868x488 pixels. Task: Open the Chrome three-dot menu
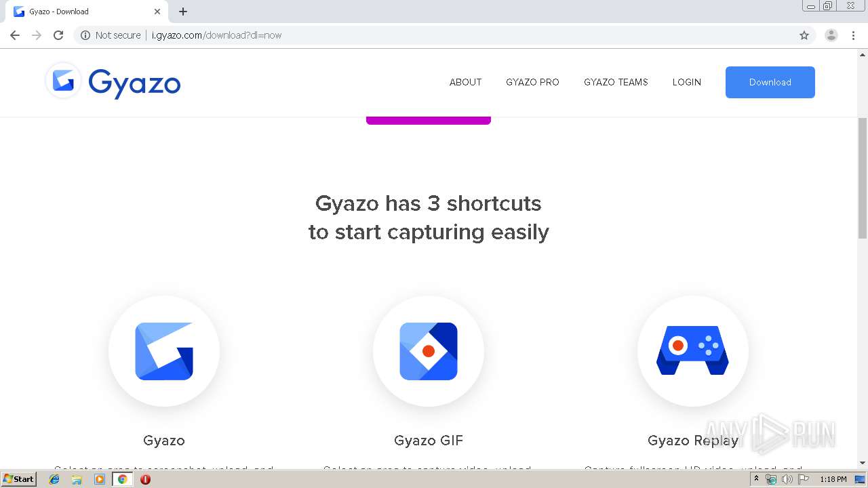(x=853, y=35)
